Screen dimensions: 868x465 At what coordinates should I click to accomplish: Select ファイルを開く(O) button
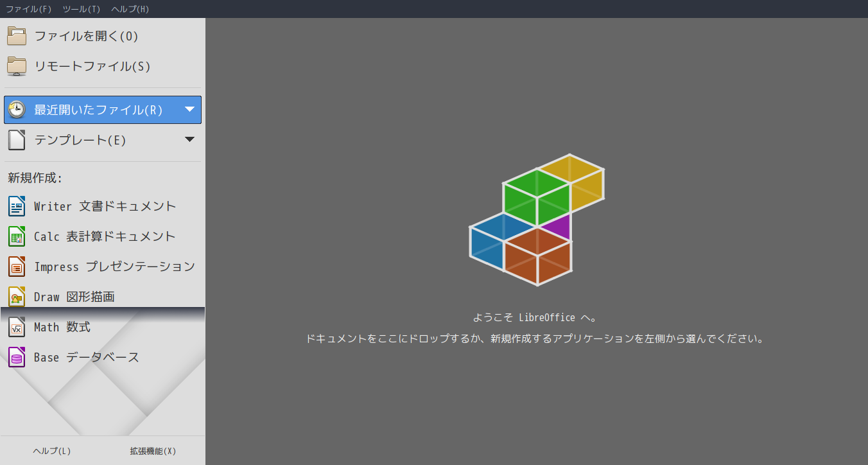pyautogui.click(x=103, y=36)
